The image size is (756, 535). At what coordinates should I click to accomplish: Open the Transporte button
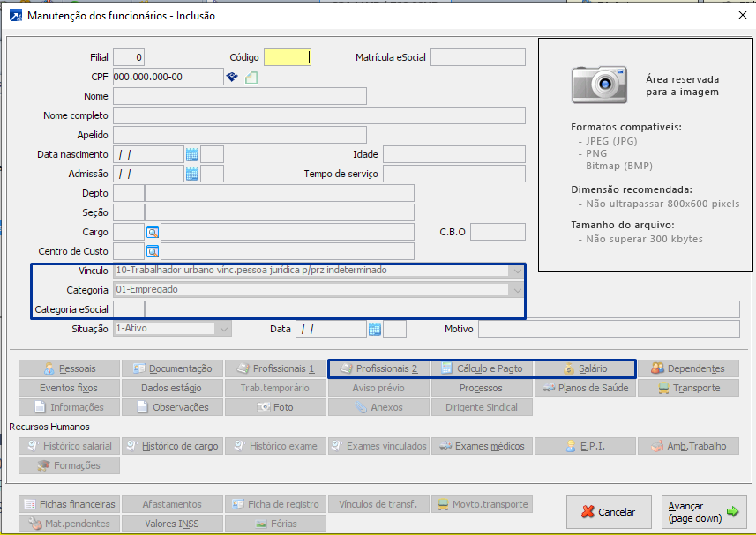tap(688, 388)
